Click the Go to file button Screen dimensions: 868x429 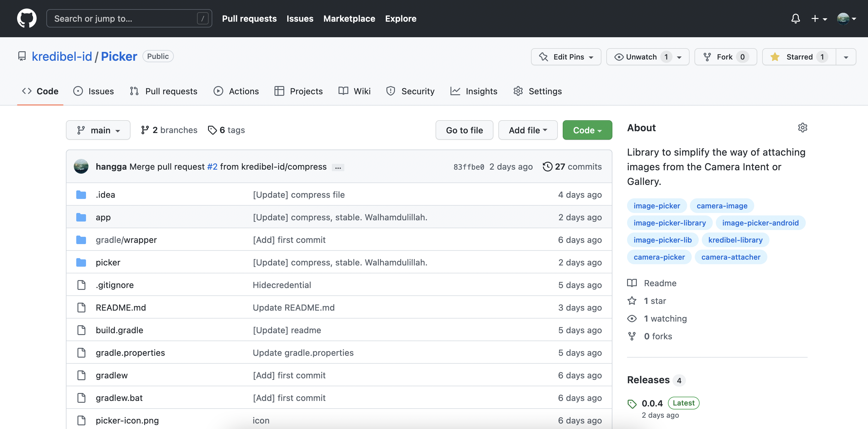[x=464, y=130]
